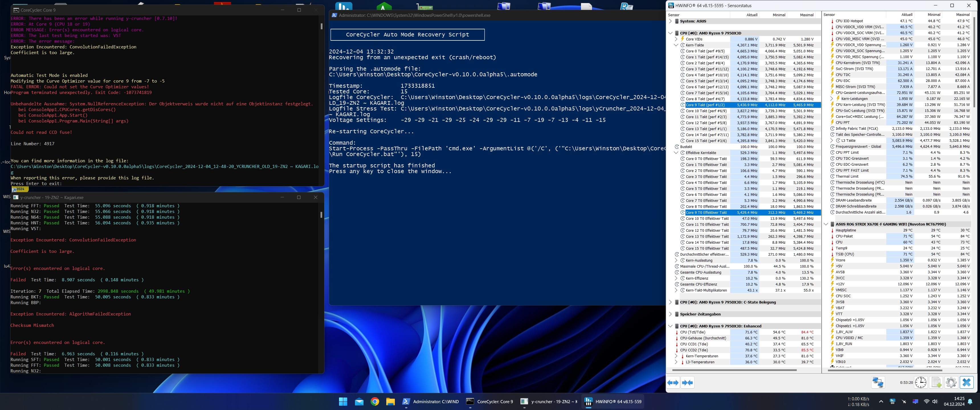Open HWiNFO sensor settings gear icon
Image resolution: width=980 pixels, height=410 pixels.
[951, 383]
